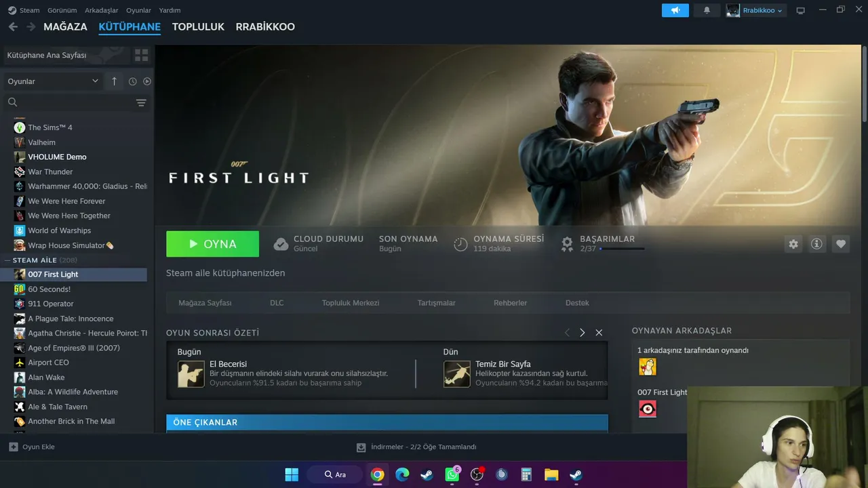Click the El Becerisi achievement icon

[x=191, y=374]
